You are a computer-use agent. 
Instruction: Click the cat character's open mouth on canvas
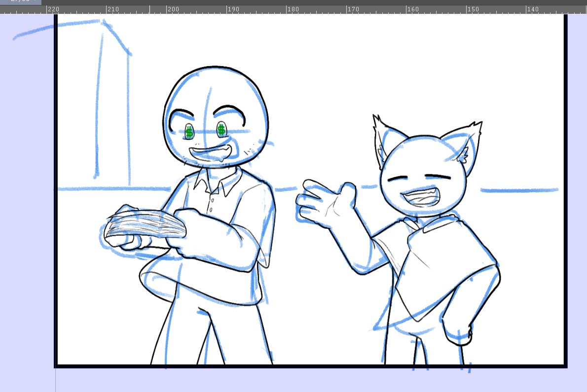coord(420,198)
